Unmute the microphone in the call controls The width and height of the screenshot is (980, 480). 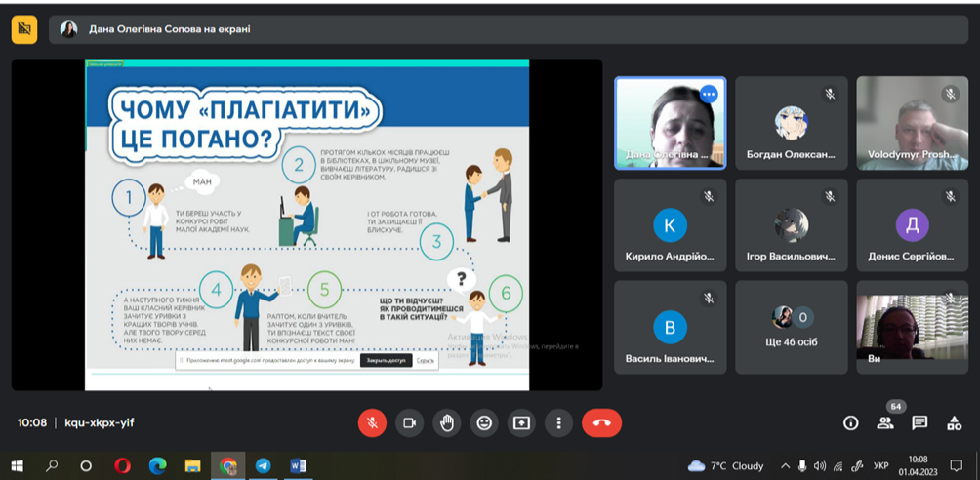point(372,422)
